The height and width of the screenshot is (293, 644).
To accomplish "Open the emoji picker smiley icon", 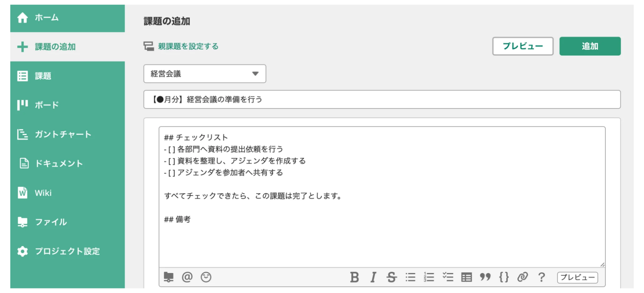I will pyautogui.click(x=206, y=277).
